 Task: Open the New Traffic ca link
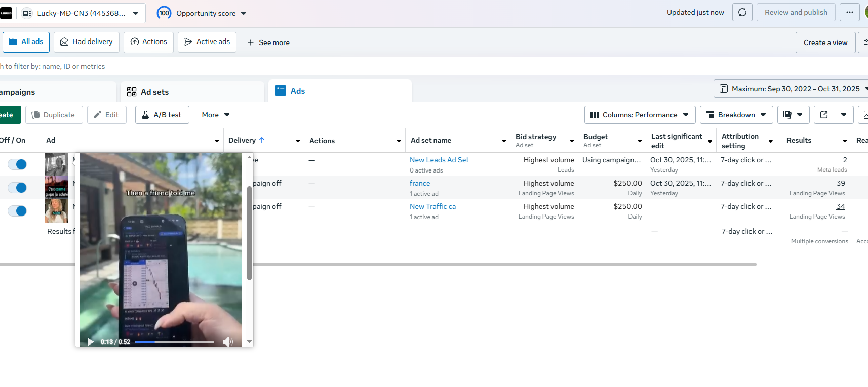[432, 206]
